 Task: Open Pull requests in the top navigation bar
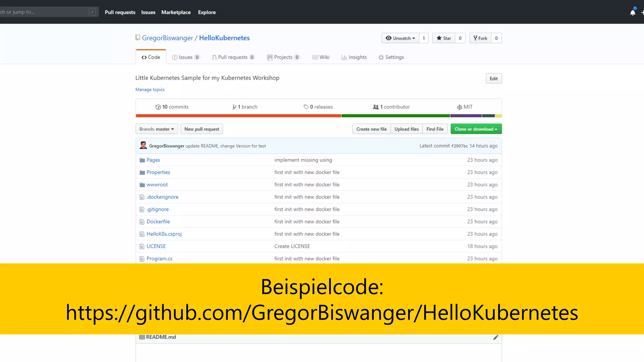click(120, 12)
